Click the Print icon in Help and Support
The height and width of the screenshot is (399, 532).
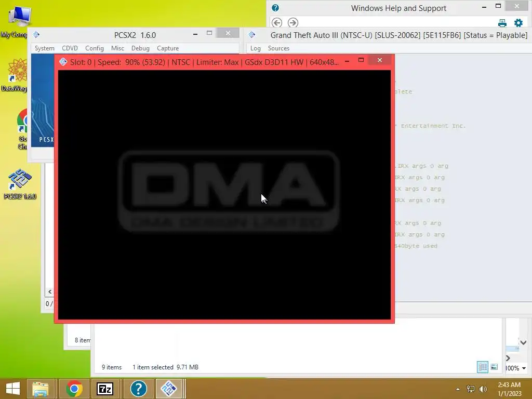[x=502, y=23]
